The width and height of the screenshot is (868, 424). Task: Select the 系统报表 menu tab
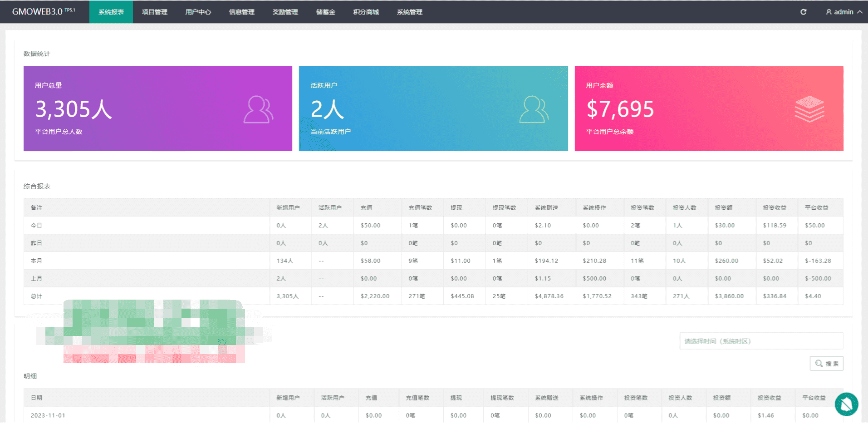click(111, 12)
